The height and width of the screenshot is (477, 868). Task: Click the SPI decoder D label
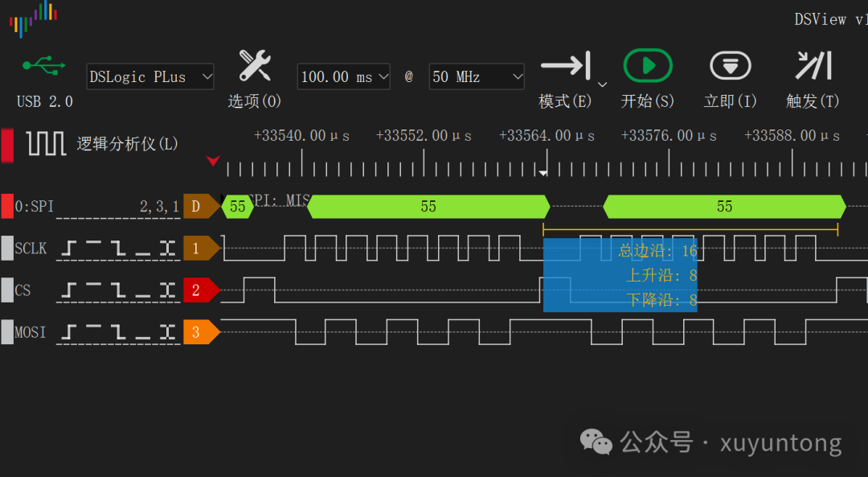coord(202,206)
